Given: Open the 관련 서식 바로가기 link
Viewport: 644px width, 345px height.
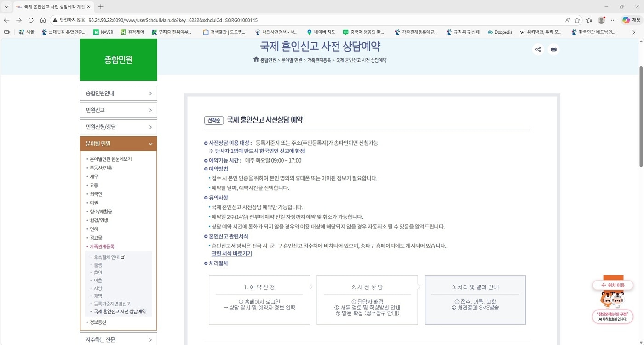Looking at the screenshot, I should click(231, 253).
